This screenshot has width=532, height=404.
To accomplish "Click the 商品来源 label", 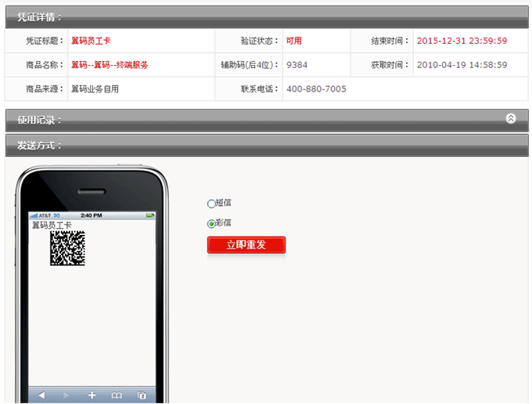I will tap(45, 89).
